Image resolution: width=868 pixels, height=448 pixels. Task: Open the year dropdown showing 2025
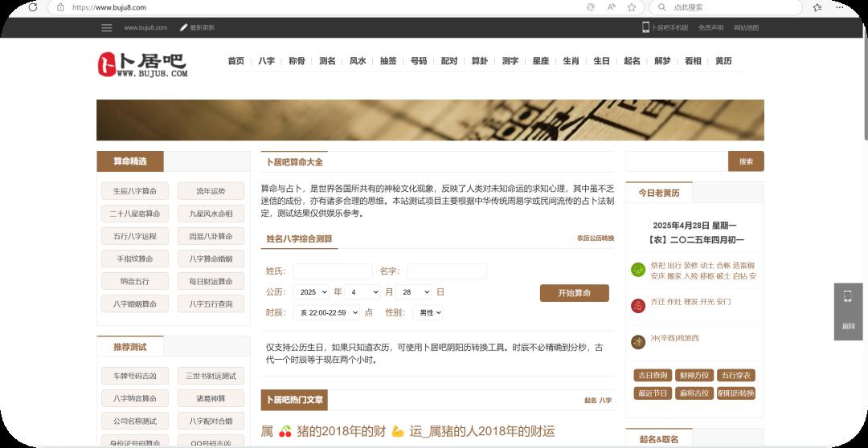pos(310,292)
